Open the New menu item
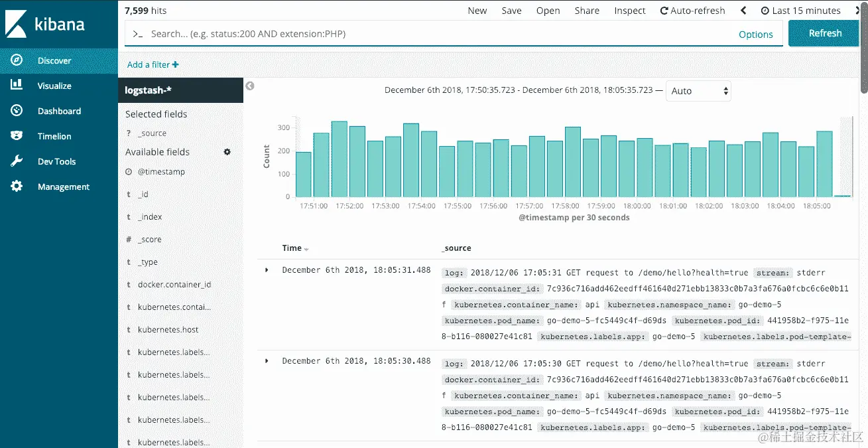868x448 pixels. click(477, 11)
